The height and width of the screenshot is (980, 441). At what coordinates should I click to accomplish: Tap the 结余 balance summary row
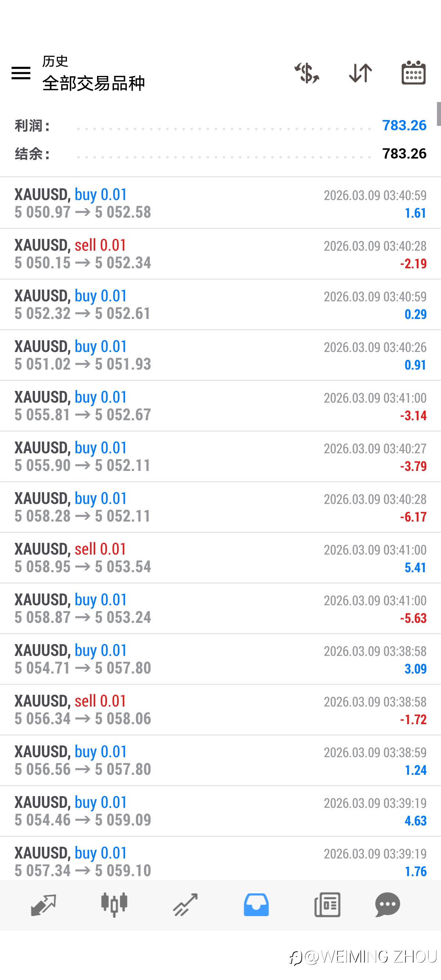220,154
